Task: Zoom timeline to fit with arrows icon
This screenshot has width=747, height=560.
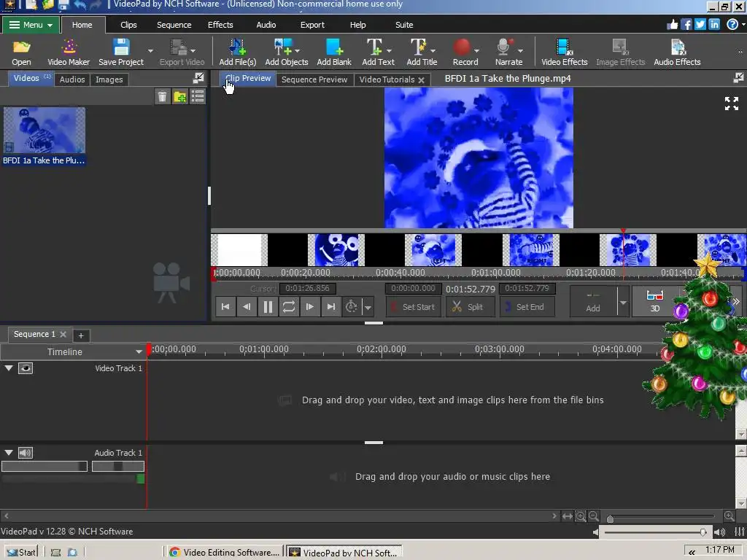Action: tap(567, 516)
